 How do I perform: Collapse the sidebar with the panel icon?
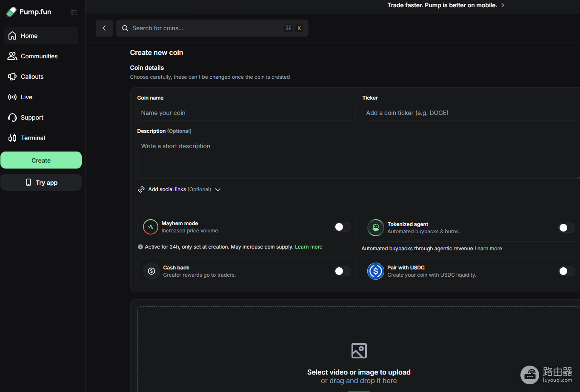point(74,13)
